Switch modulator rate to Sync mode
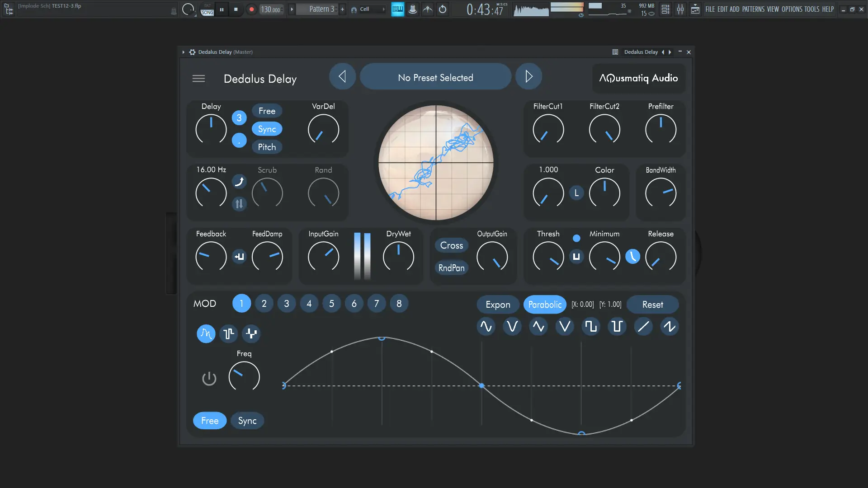Image resolution: width=868 pixels, height=488 pixels. (247, 421)
